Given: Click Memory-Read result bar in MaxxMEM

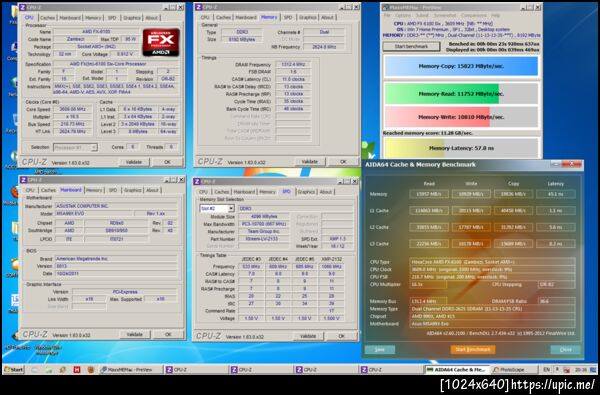Looking at the screenshot, I should [x=461, y=94].
